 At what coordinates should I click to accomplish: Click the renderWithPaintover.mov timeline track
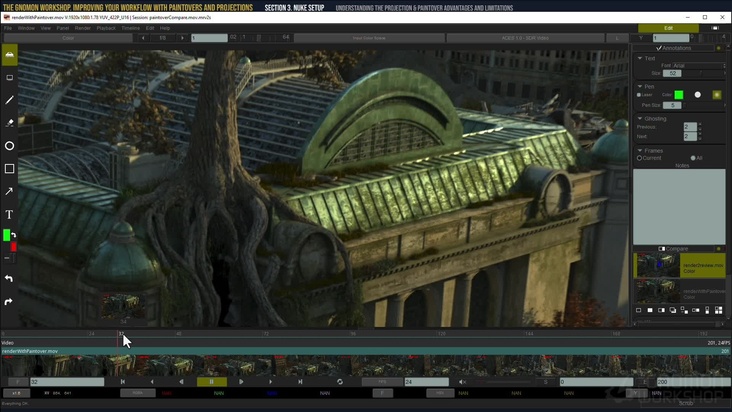[x=366, y=351]
